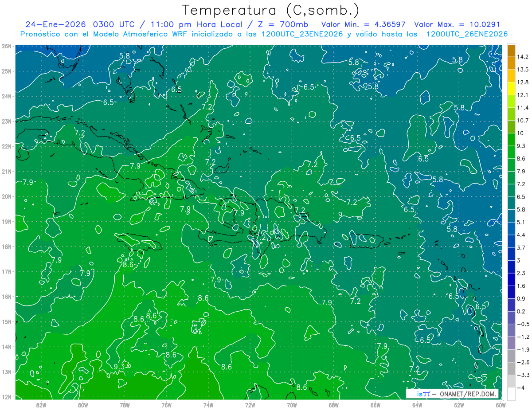Select the valid-until stamp "1200UTC_26ENE2026"

click(x=467, y=34)
